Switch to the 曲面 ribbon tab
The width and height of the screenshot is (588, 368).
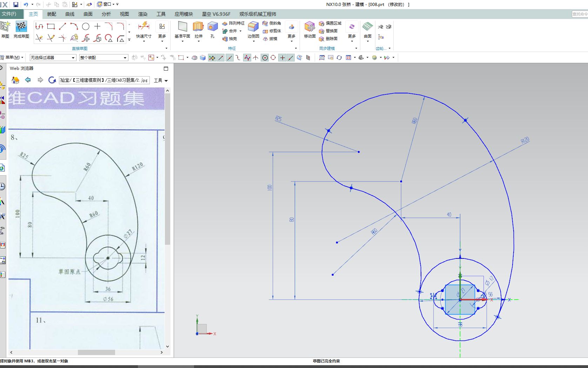click(x=87, y=14)
